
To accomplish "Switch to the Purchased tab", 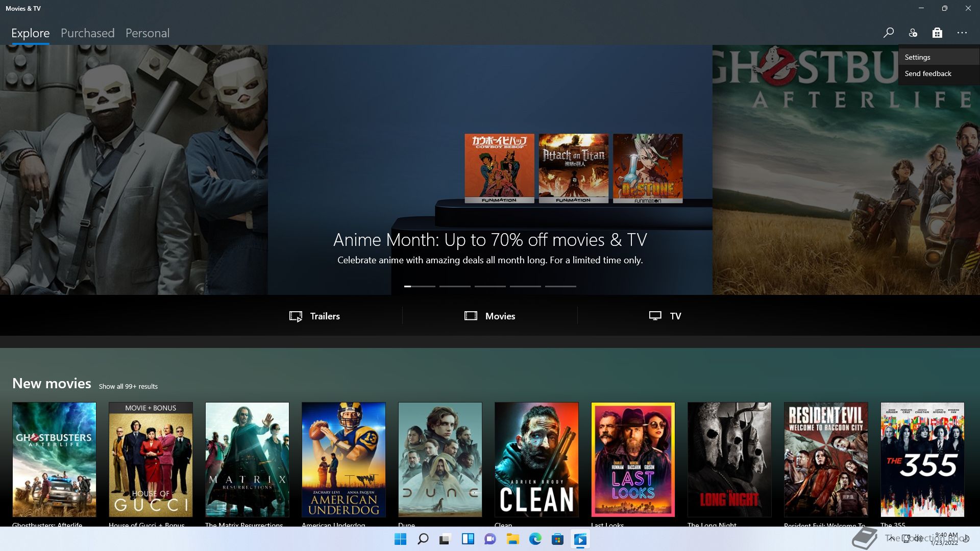I will tap(87, 33).
